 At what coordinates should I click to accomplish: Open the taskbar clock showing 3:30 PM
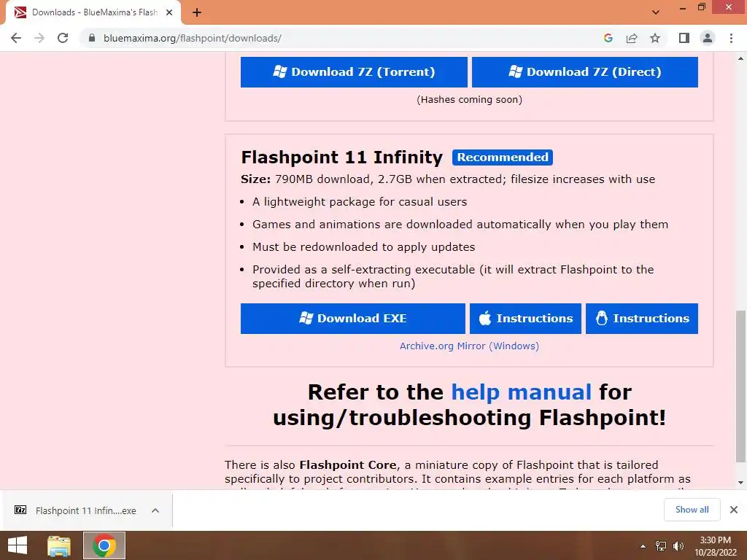[716, 546]
